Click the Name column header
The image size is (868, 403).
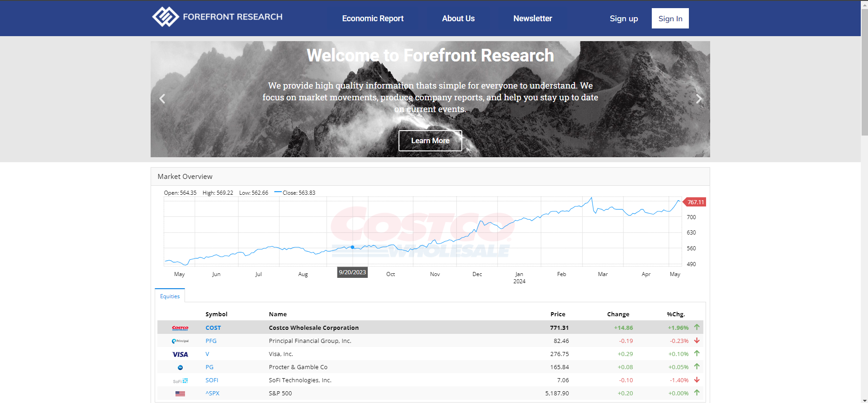[x=278, y=314]
